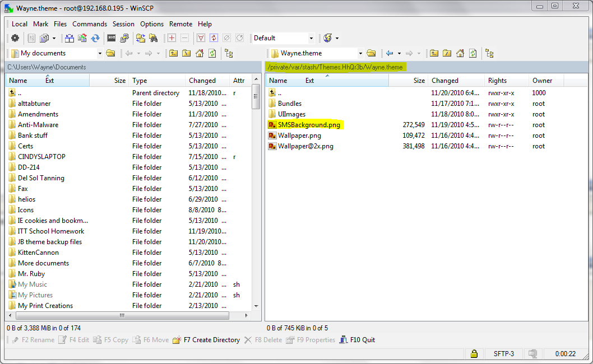Expand the Wayne.theme directory dropdown
593x364 pixels.
[360, 53]
